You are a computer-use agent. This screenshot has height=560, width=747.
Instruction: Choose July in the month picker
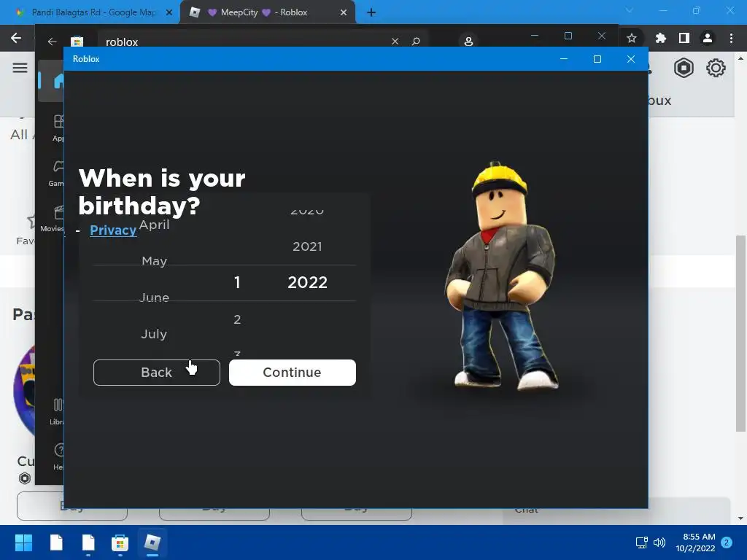point(154,334)
